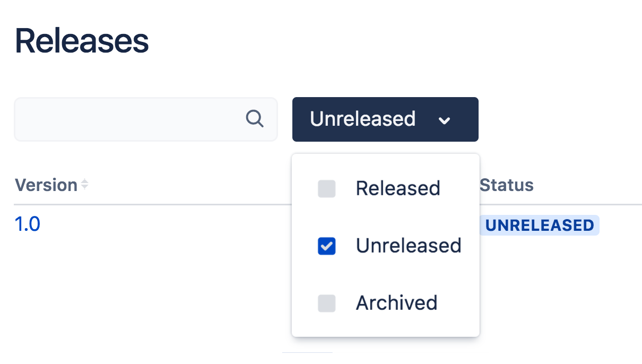Click the checked blue checkbox next to Unreleased

(x=326, y=246)
